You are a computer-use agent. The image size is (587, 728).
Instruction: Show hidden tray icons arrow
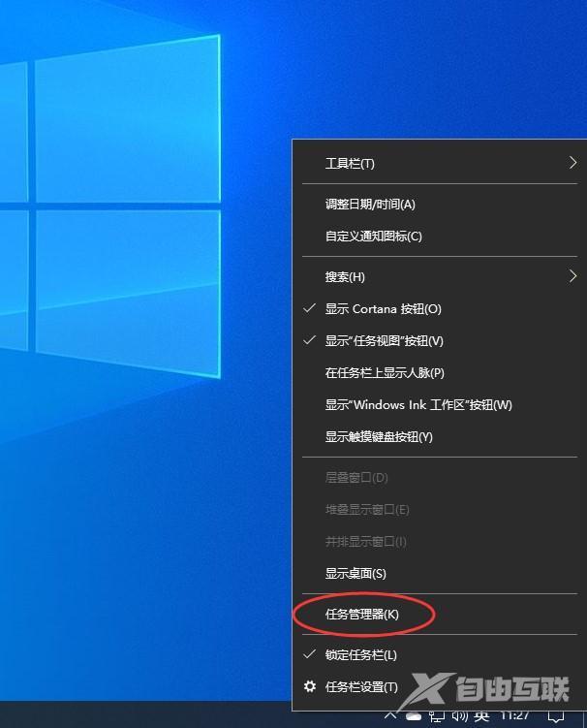390,716
